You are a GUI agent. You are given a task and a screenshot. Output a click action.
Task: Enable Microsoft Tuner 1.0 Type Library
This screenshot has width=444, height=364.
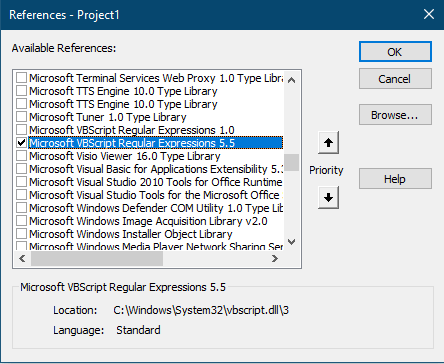22,117
